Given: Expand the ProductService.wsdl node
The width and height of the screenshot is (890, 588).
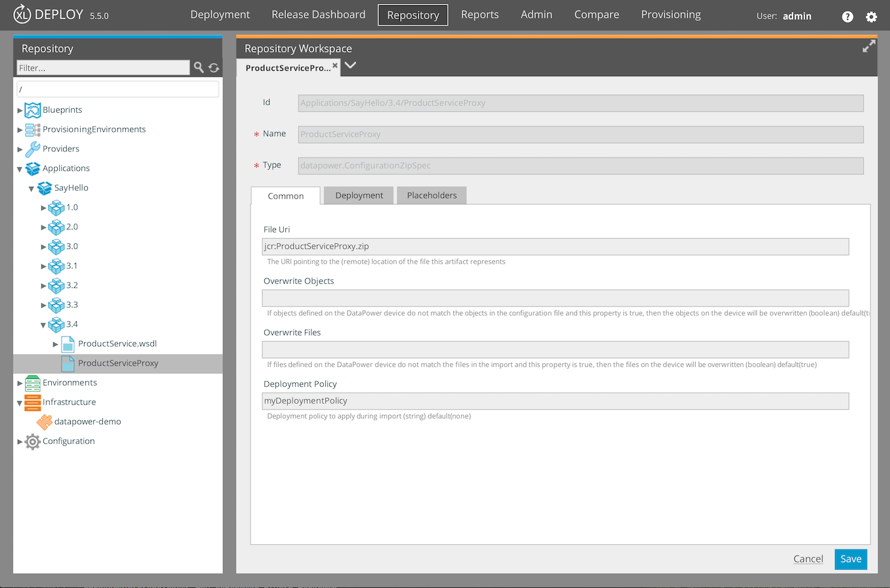Looking at the screenshot, I should [x=55, y=344].
